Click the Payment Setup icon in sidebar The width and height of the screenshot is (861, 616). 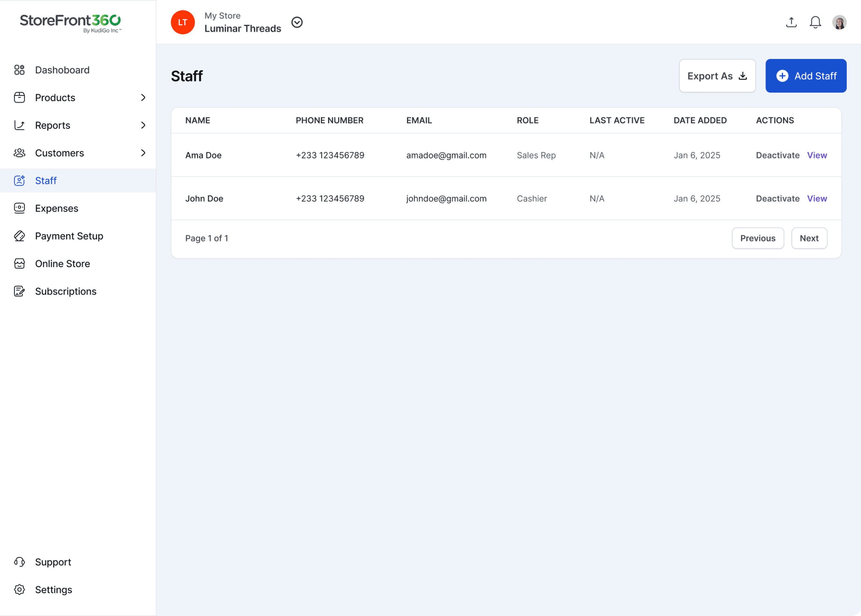click(x=19, y=236)
